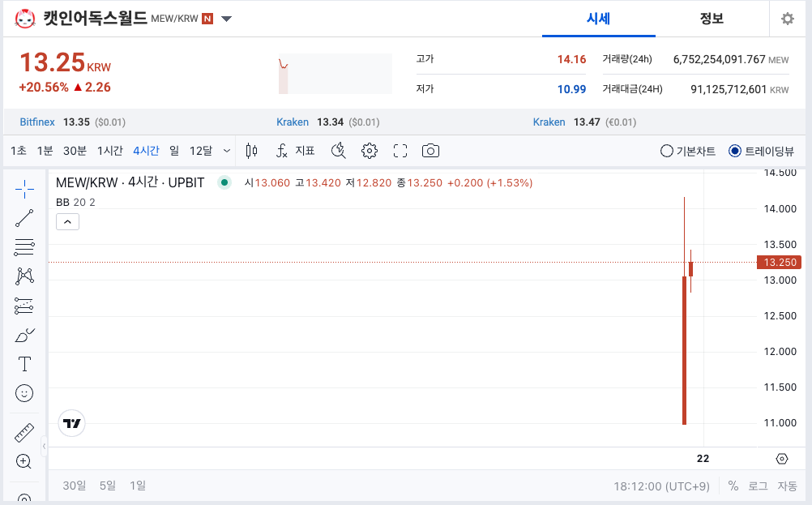This screenshot has width=812, height=505.
Task: Open price axis settings hexagon icon
Action: coord(782,459)
